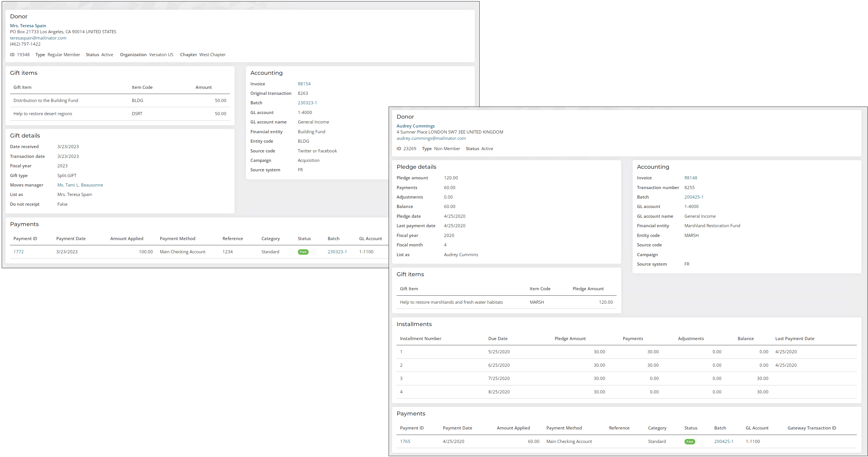Open donor link Audrey Cummings
This screenshot has height=457, width=868.
click(x=416, y=126)
